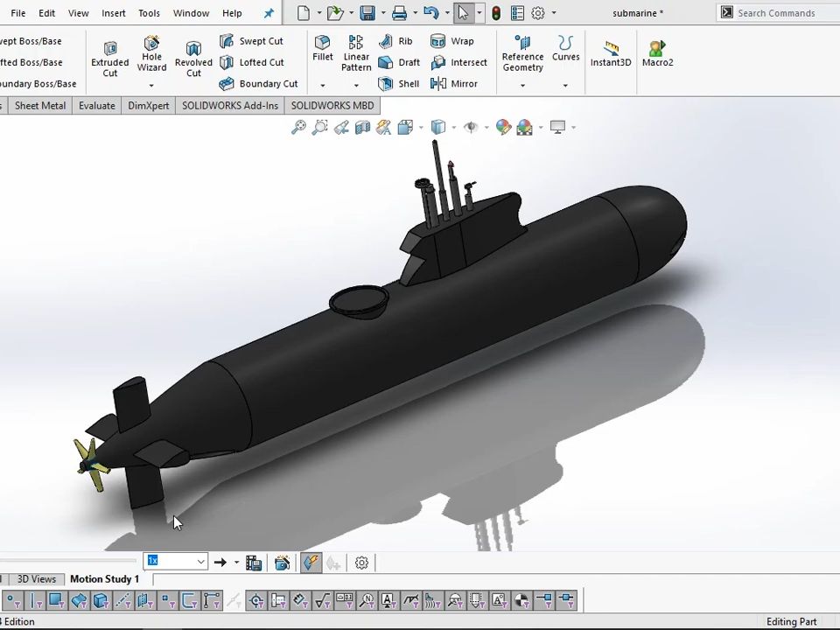Open the Hole Wizard tool

pos(151,53)
